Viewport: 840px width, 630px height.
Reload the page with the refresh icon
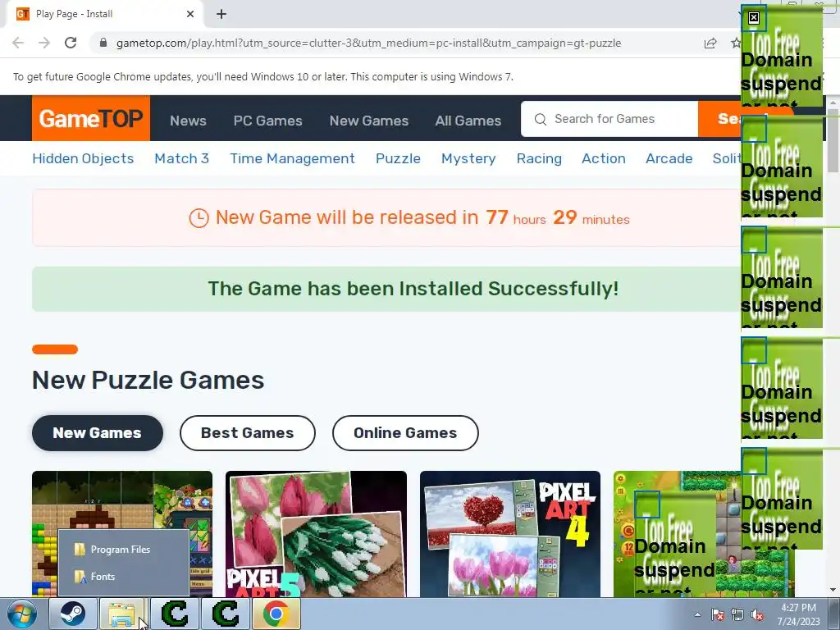point(71,43)
